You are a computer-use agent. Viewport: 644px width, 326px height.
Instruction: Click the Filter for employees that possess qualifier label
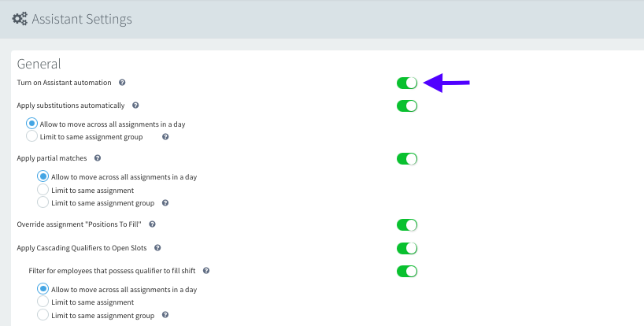pos(112,271)
